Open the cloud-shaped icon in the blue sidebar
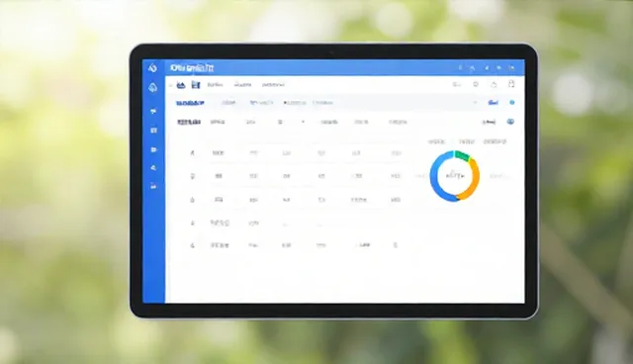633x364 pixels. tap(153, 88)
